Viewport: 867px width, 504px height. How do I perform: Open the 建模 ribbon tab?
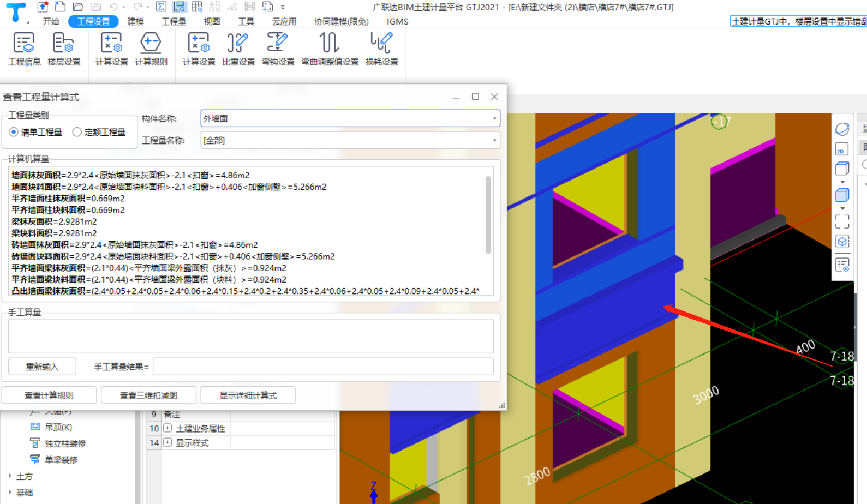(136, 21)
